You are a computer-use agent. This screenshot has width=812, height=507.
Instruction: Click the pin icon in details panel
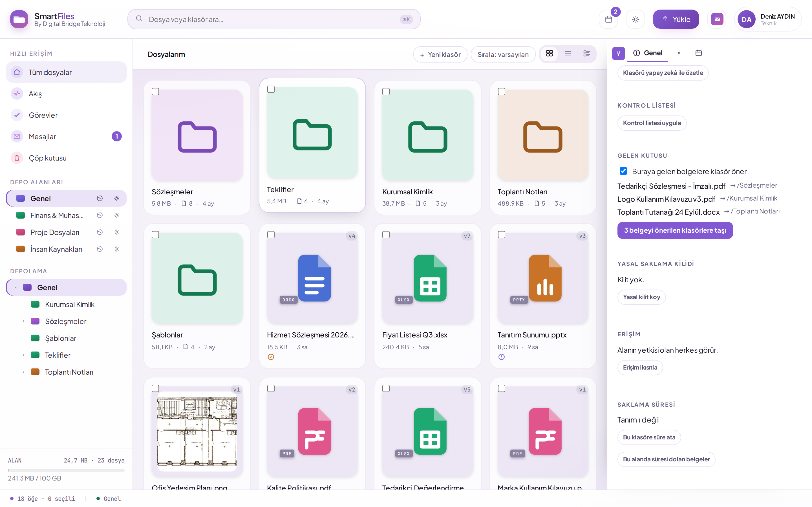click(618, 53)
